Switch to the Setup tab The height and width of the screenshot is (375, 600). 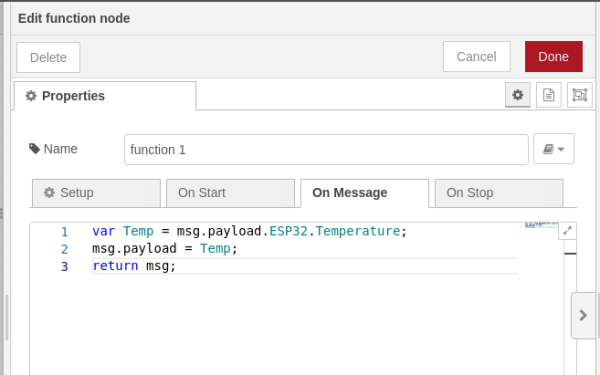click(x=96, y=193)
